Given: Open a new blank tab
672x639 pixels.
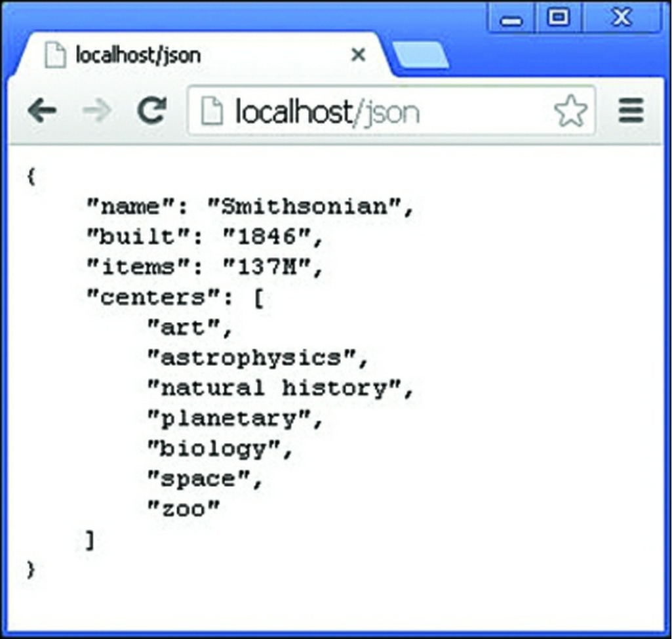Looking at the screenshot, I should [x=421, y=55].
